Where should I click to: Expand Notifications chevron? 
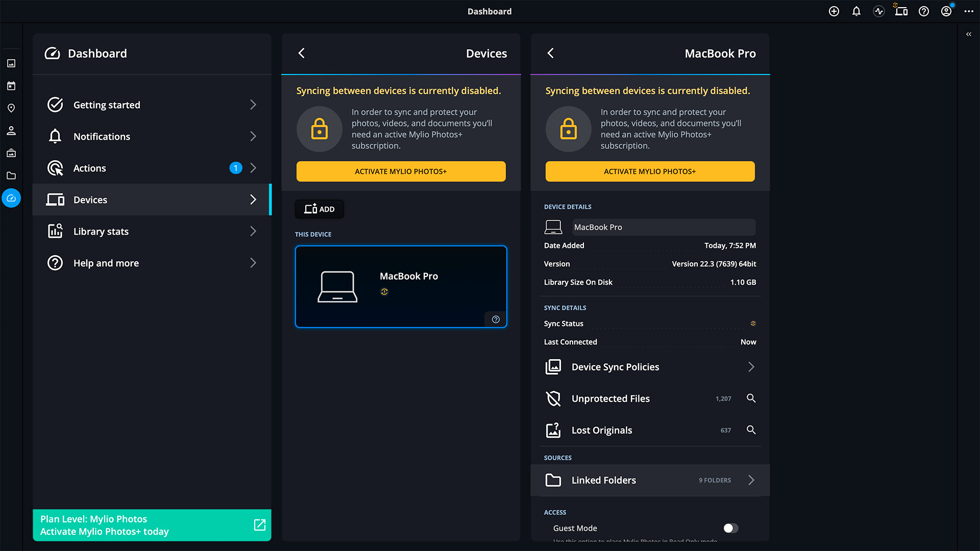(x=253, y=136)
